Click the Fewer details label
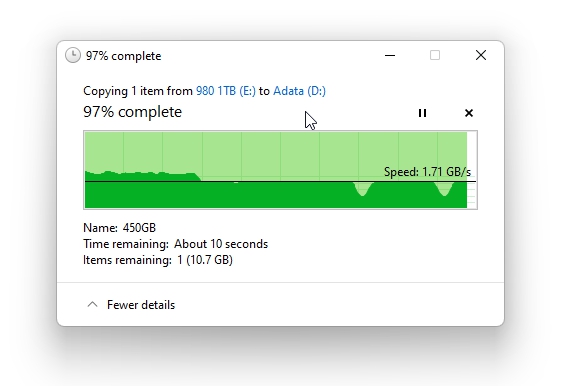568x386 pixels. coord(141,305)
